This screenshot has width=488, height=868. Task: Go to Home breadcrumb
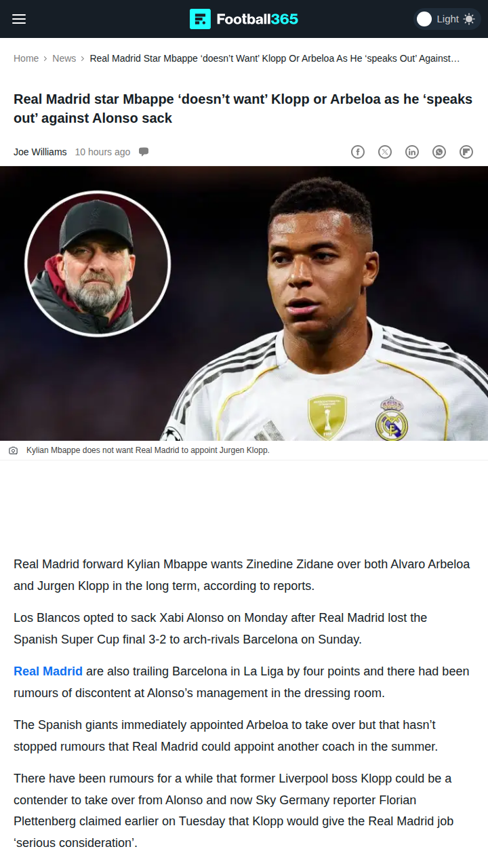pos(26,58)
